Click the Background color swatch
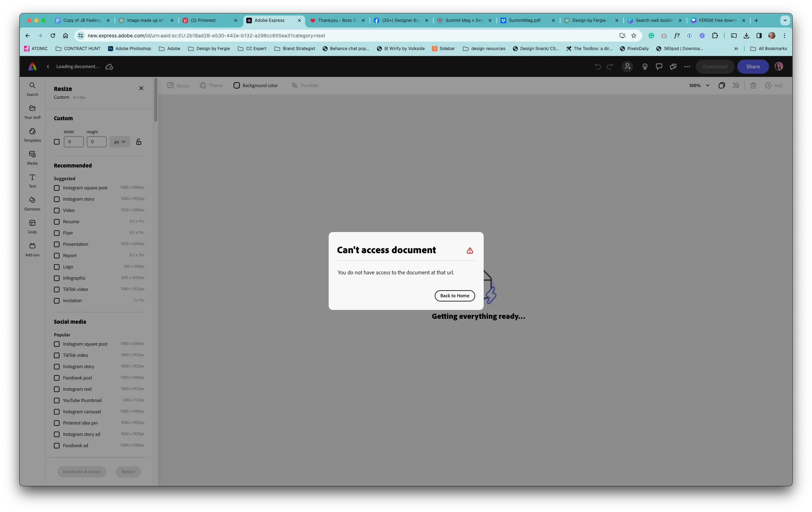Image resolution: width=812 pixels, height=512 pixels. [x=237, y=86]
